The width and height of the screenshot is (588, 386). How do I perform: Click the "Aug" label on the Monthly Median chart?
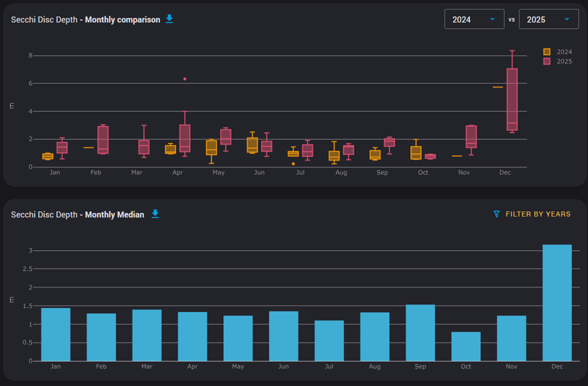374,367
